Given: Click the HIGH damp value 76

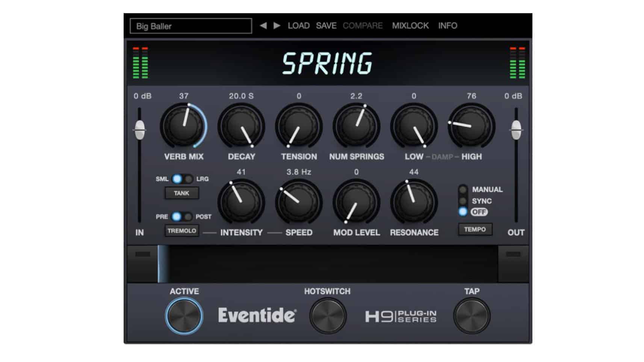Looking at the screenshot, I should pos(471,96).
